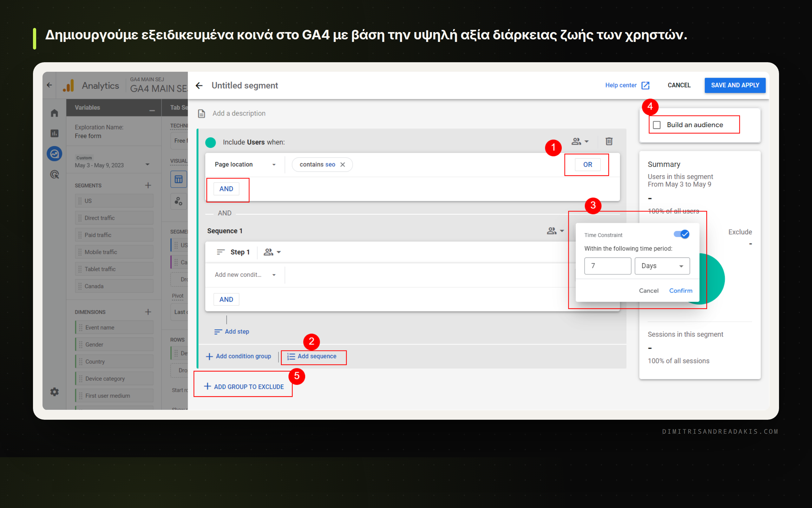The height and width of the screenshot is (508, 812).
Task: Open the Days time unit dropdown
Action: coord(662,266)
